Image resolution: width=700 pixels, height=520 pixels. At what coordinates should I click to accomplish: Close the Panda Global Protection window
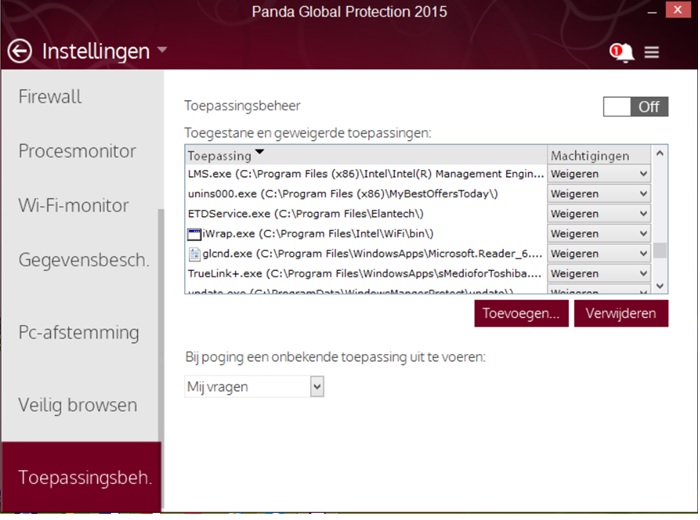click(678, 10)
